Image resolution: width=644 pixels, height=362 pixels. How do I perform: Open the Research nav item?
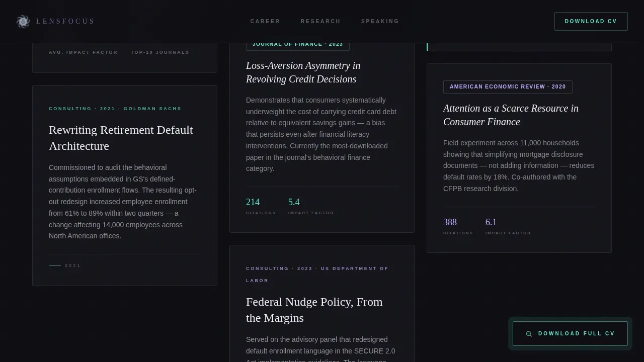[x=320, y=21]
